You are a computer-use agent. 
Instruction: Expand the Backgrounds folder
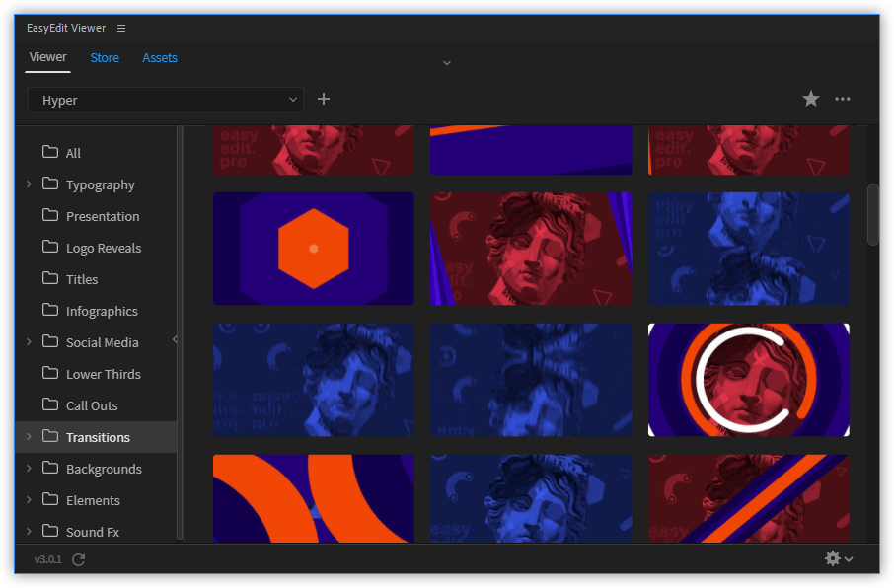tap(29, 468)
